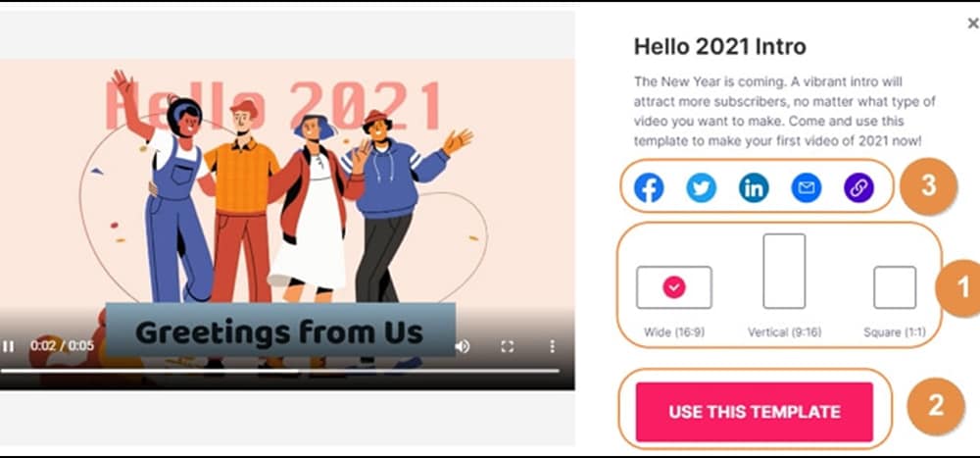980x458 pixels.
Task: Click the Wide (16:9) label text
Action: pos(674,332)
